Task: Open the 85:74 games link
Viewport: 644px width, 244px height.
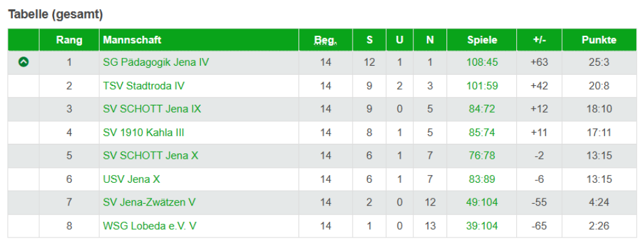Action: coord(482,133)
